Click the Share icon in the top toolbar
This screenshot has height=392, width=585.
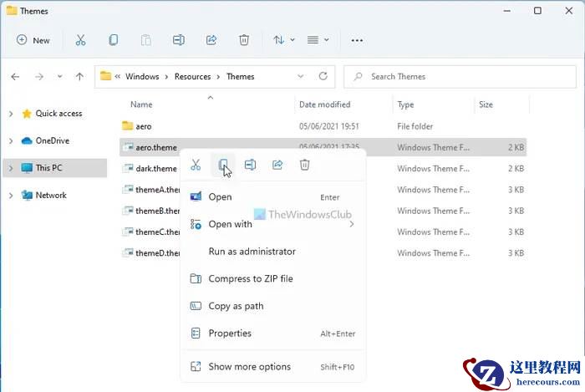coord(211,40)
